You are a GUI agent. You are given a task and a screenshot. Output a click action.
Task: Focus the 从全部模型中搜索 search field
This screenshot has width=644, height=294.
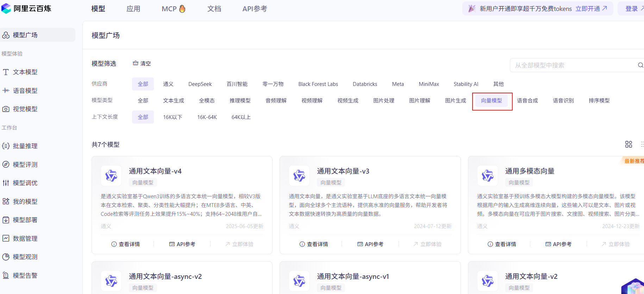click(577, 65)
